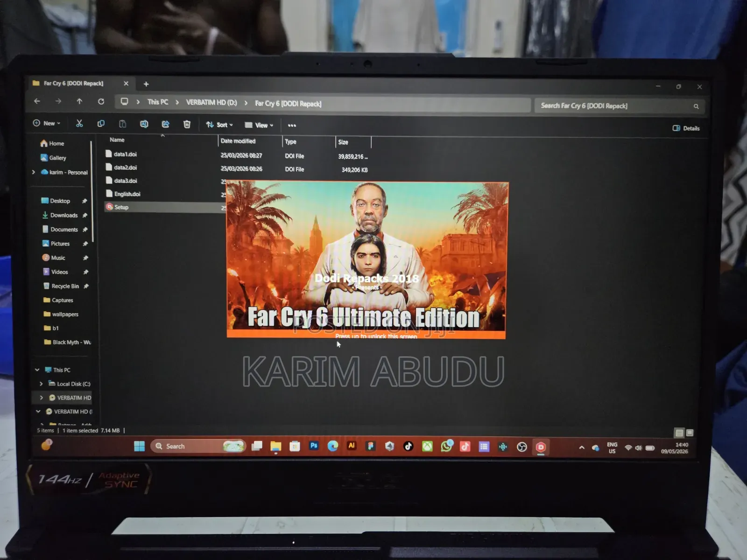Open the New item menu
747x560 pixels.
tap(47, 123)
